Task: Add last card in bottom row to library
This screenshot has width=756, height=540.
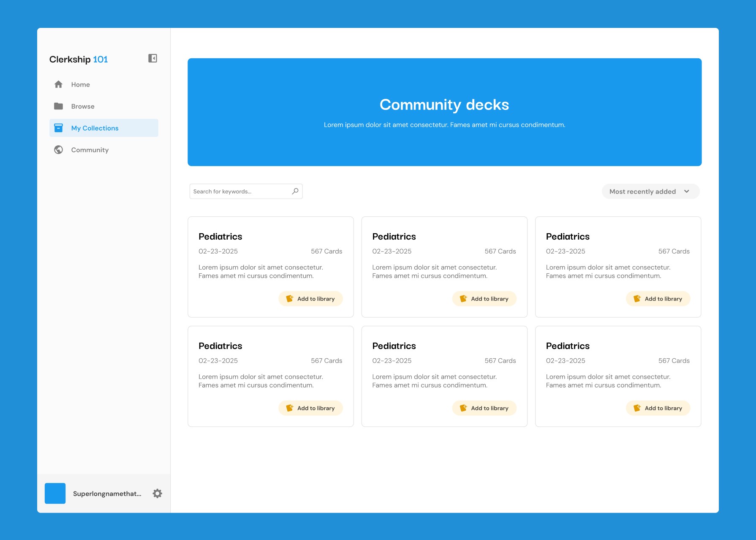Action: coord(658,408)
